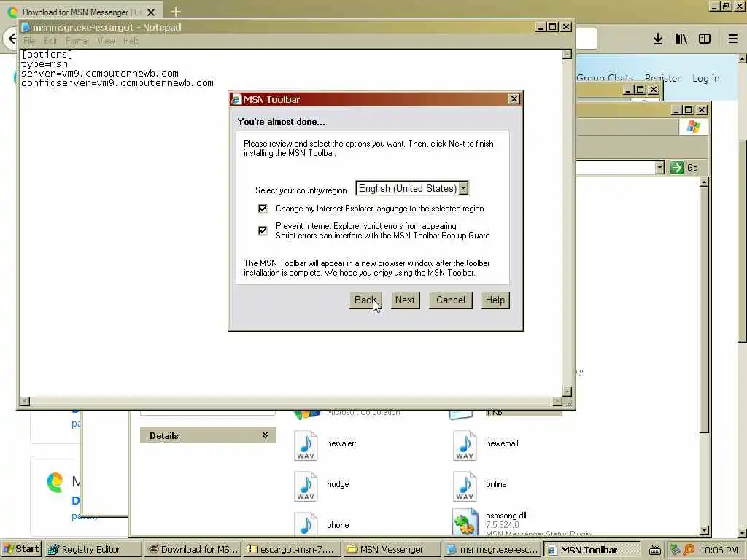Open Notepad Help menu
Screen dimensions: 747x560
click(x=131, y=41)
